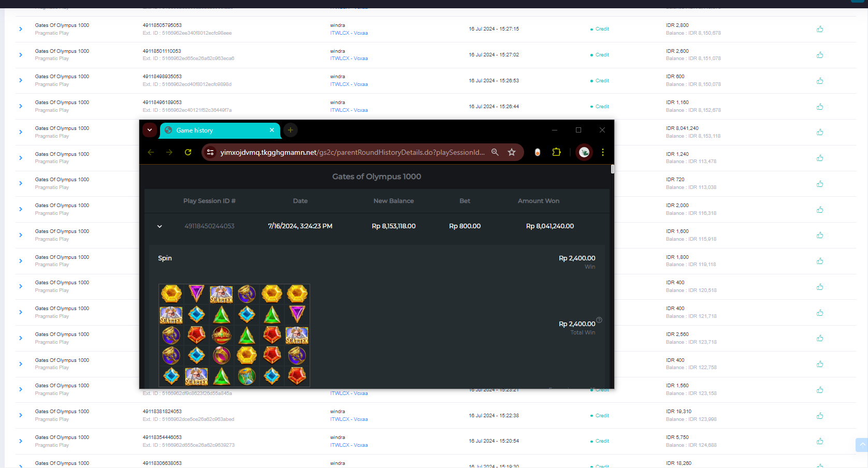The image size is (868, 468).
Task: Click the Amount Won column header
Action: click(x=539, y=201)
